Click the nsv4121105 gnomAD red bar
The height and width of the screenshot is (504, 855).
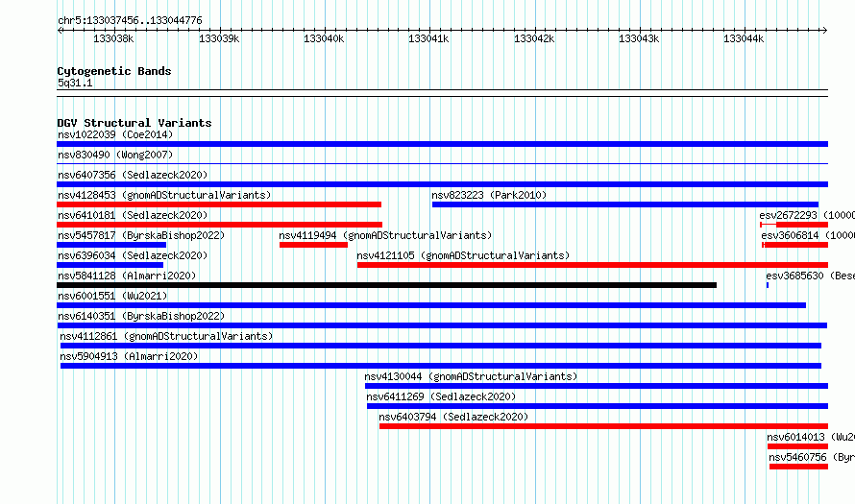point(593,265)
